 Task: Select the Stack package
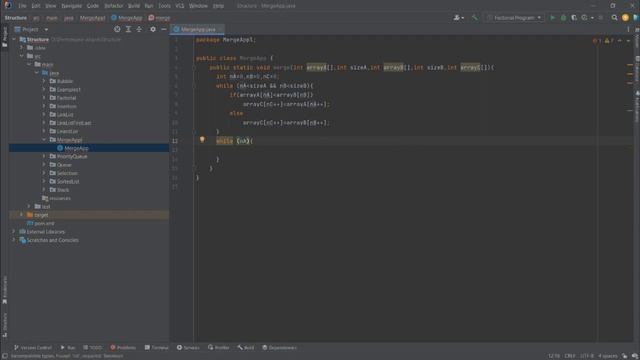pos(63,190)
